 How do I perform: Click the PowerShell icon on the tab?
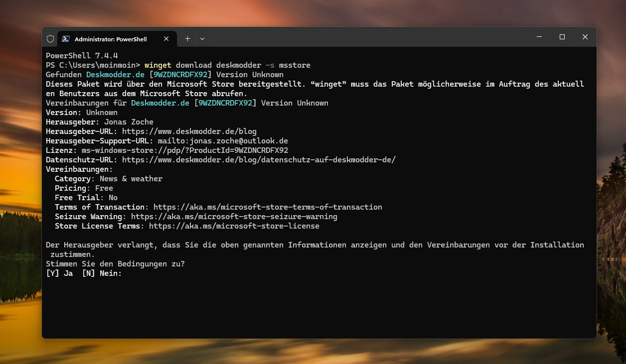tap(65, 39)
